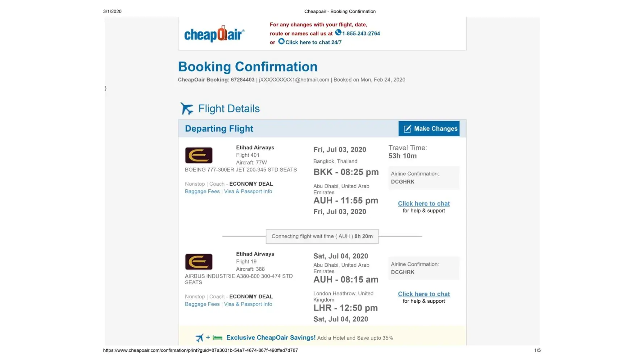Click chat link under second Airline Confirmation
644x362 pixels.
coord(423,294)
